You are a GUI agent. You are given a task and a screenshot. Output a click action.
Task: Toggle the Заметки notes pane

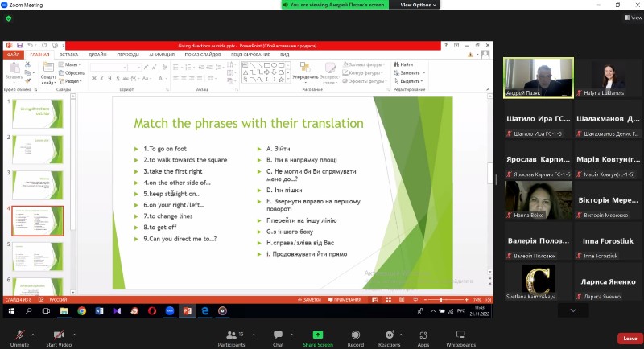(x=309, y=300)
